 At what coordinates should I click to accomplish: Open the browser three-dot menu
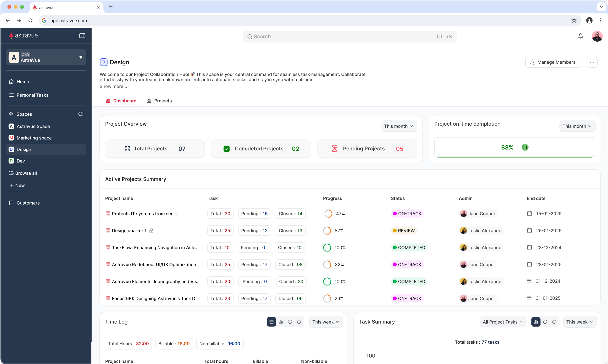[600, 20]
